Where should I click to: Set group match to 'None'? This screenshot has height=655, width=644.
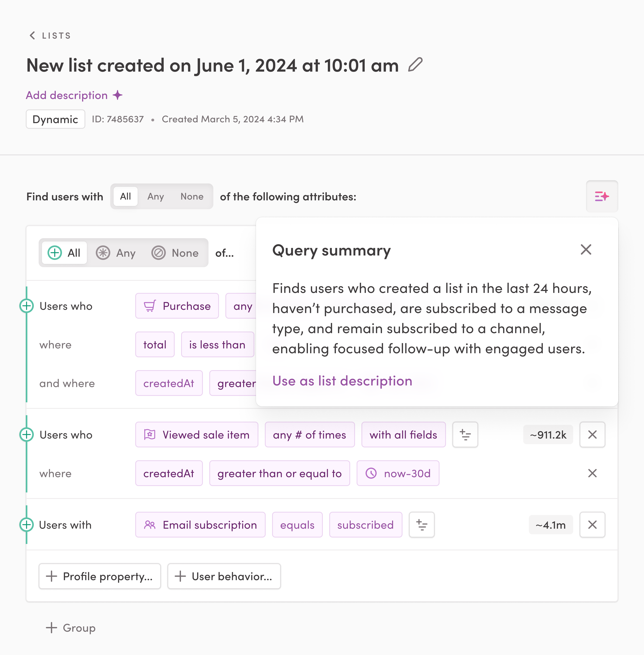(x=175, y=253)
